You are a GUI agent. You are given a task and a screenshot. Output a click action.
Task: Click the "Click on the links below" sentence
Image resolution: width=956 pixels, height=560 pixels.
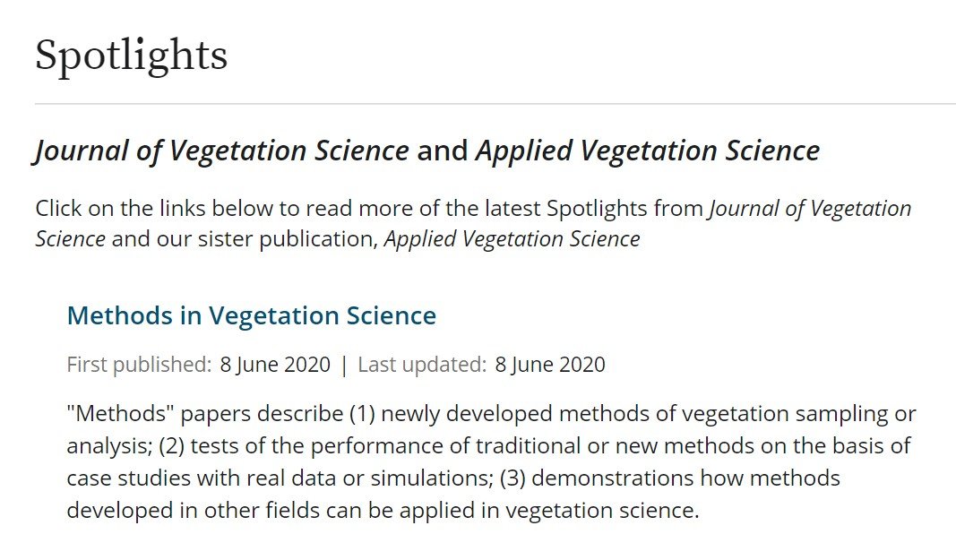tap(473, 223)
